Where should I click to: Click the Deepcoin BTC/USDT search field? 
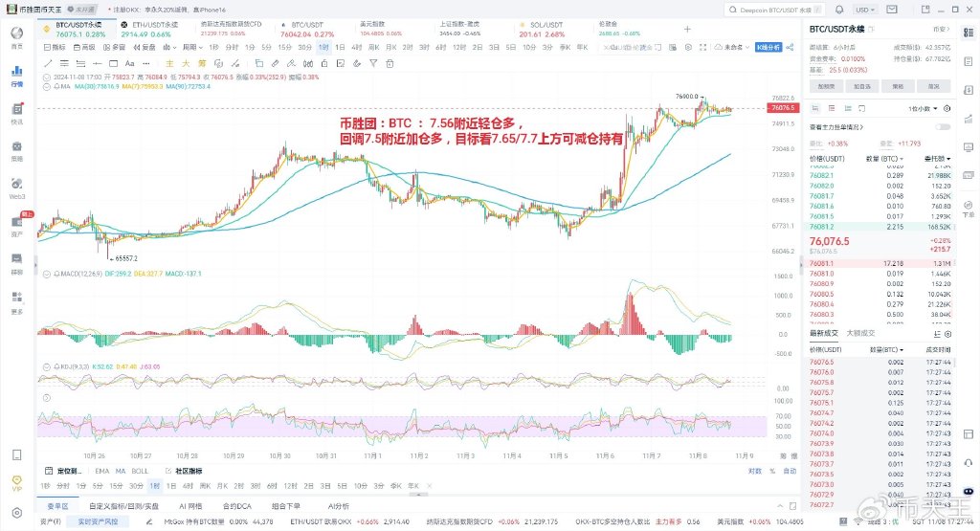(x=775, y=10)
